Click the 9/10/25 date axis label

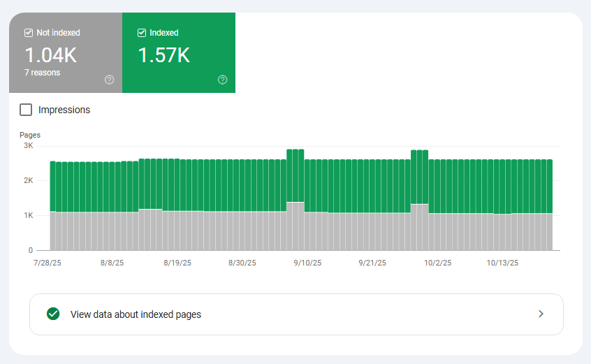click(x=307, y=263)
